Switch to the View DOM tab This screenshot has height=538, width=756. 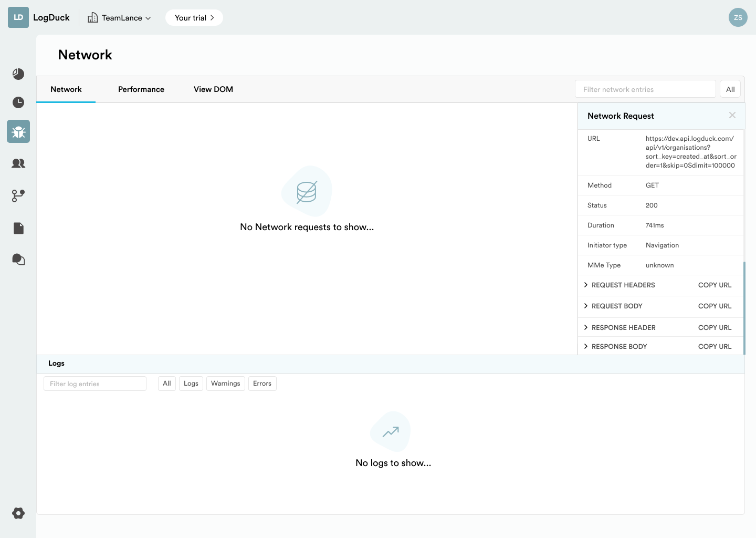213,89
